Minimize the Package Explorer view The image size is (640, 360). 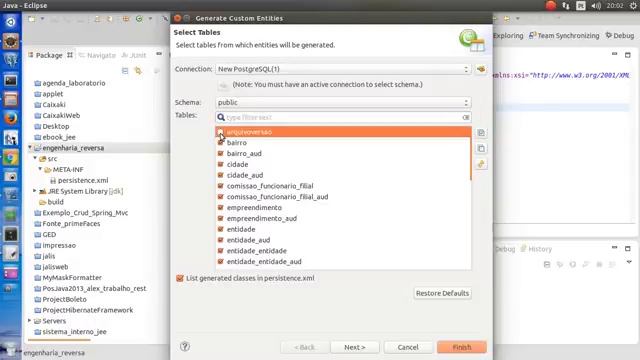tap(159, 54)
